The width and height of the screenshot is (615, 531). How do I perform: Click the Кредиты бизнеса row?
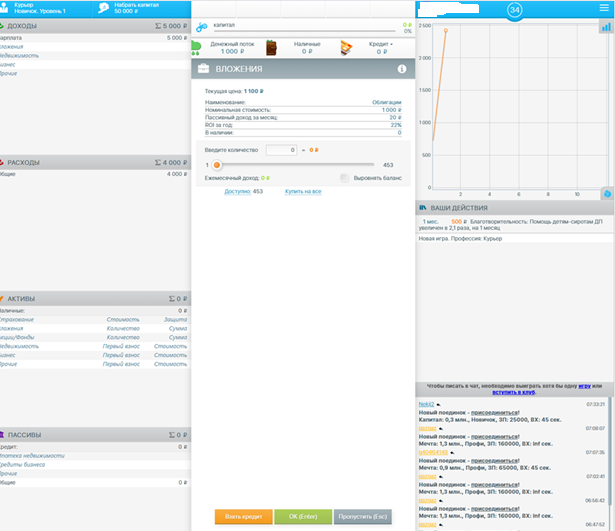(x=95, y=465)
